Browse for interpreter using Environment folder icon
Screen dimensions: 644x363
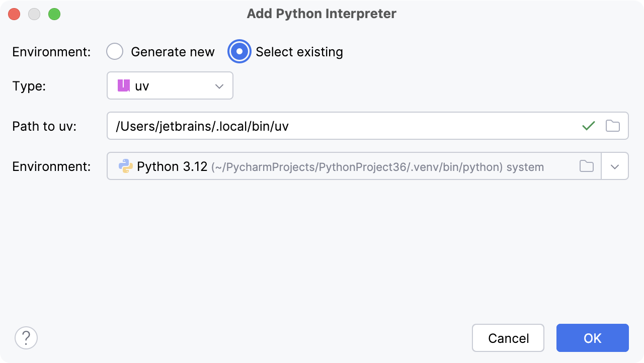coord(586,166)
